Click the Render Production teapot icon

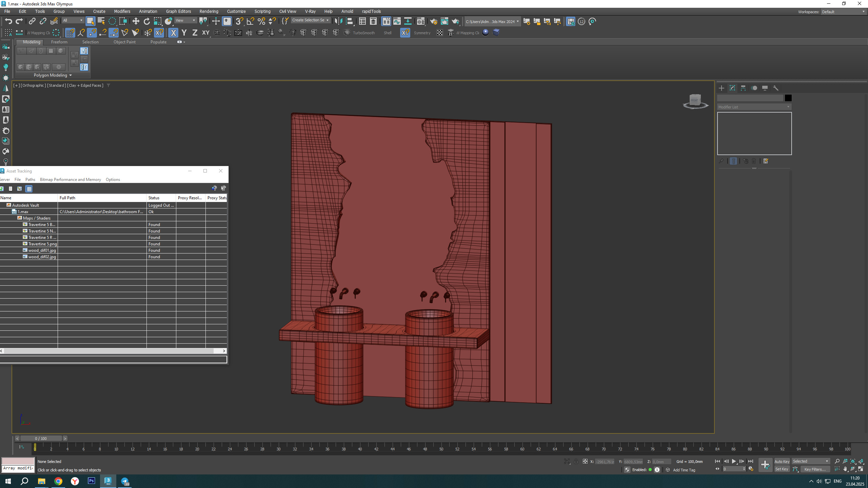pos(455,21)
